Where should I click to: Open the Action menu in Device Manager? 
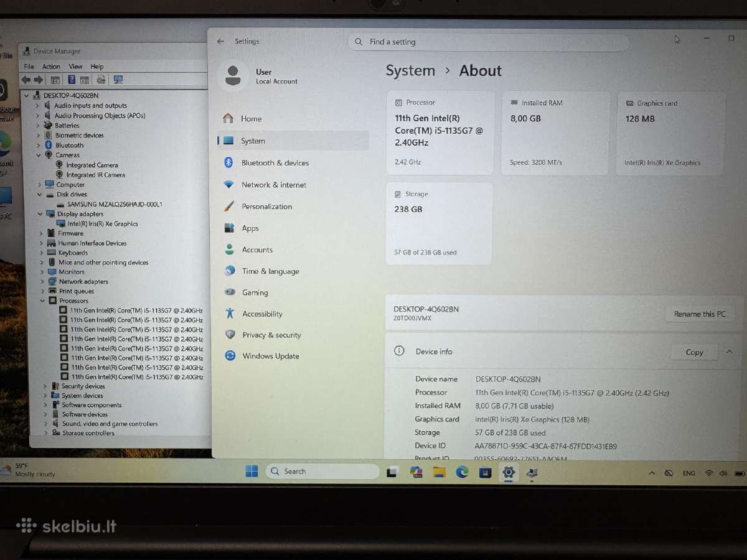coord(51,67)
